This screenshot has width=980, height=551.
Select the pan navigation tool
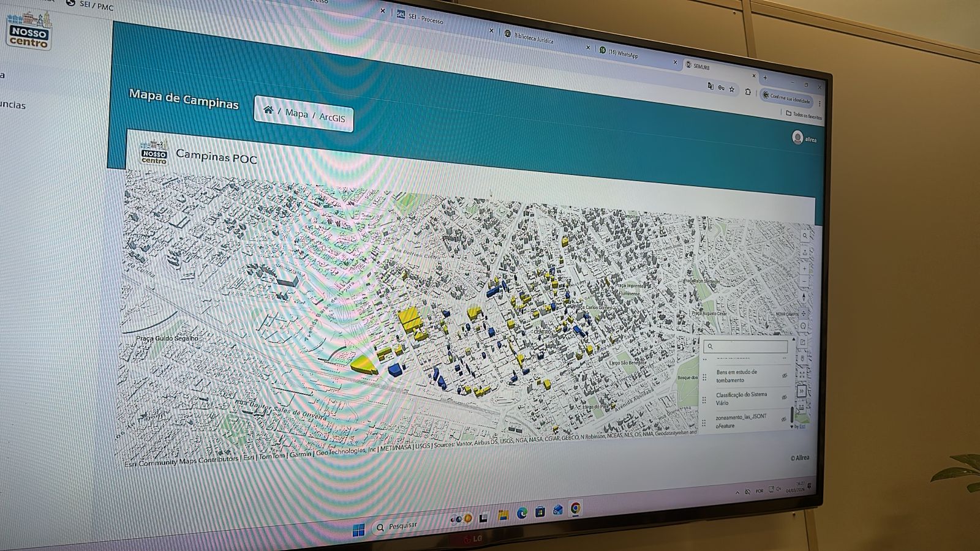pyautogui.click(x=804, y=313)
